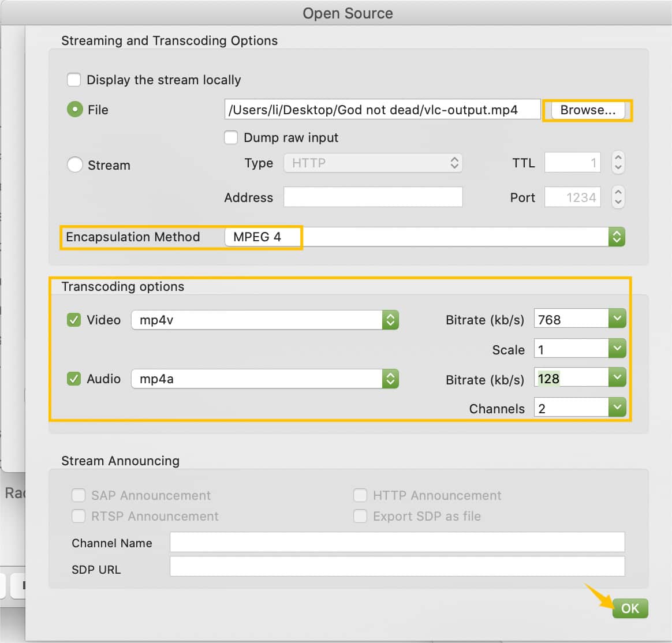Click the Channel Name input field
This screenshot has width=672, height=643.
tap(397, 543)
